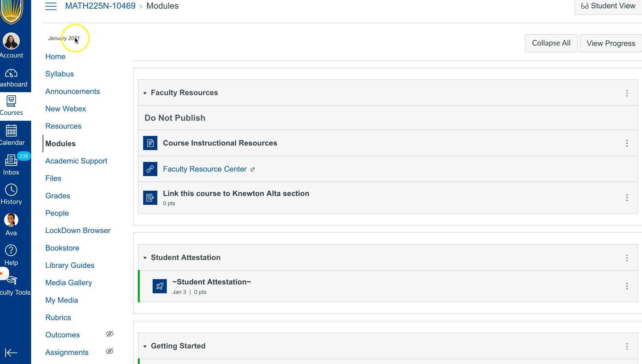Open Grades in the course navigation
642x364 pixels.
click(58, 196)
